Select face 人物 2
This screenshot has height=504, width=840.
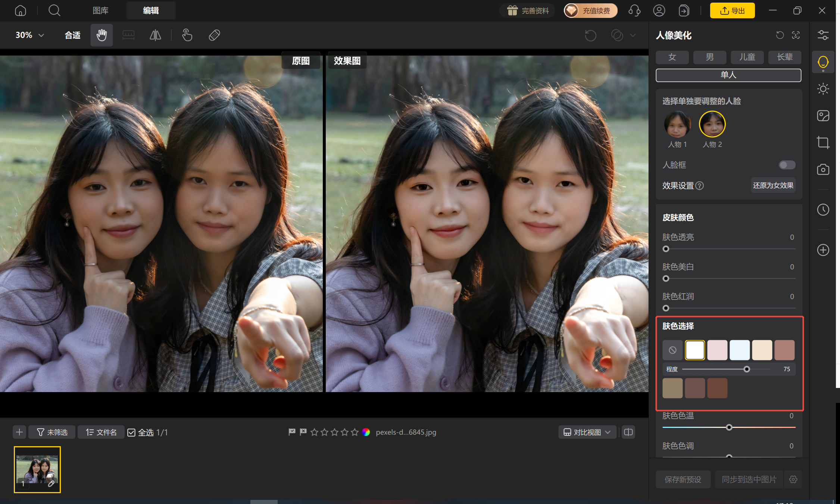point(712,125)
